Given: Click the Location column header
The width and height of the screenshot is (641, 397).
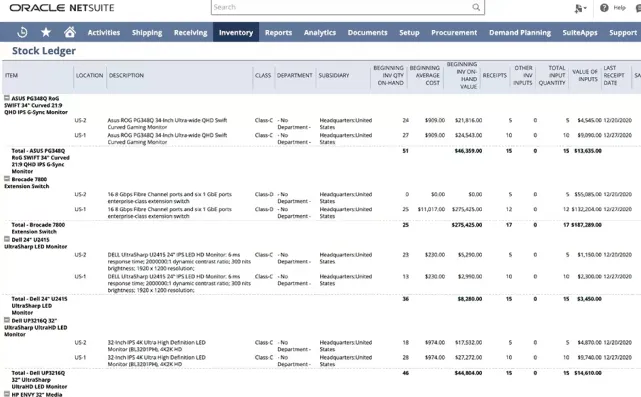Looking at the screenshot, I should click(90, 75).
